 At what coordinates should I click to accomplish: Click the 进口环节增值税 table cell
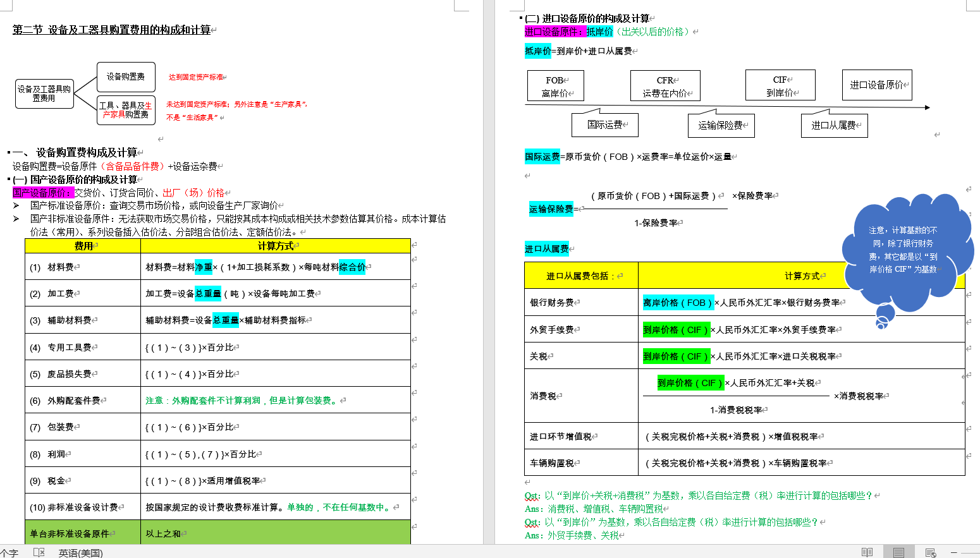click(581, 436)
